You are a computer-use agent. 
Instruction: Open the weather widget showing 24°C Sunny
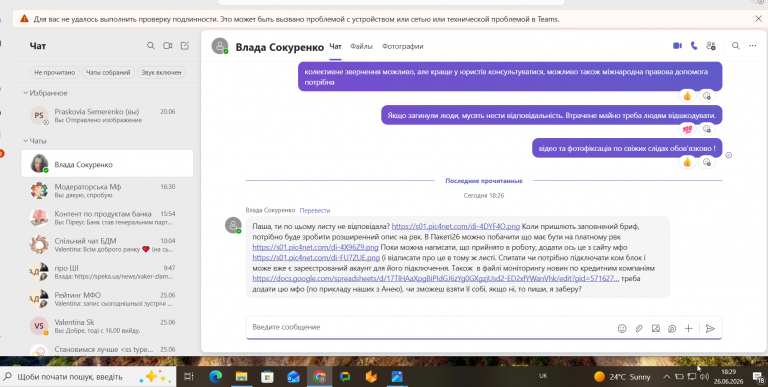click(623, 377)
